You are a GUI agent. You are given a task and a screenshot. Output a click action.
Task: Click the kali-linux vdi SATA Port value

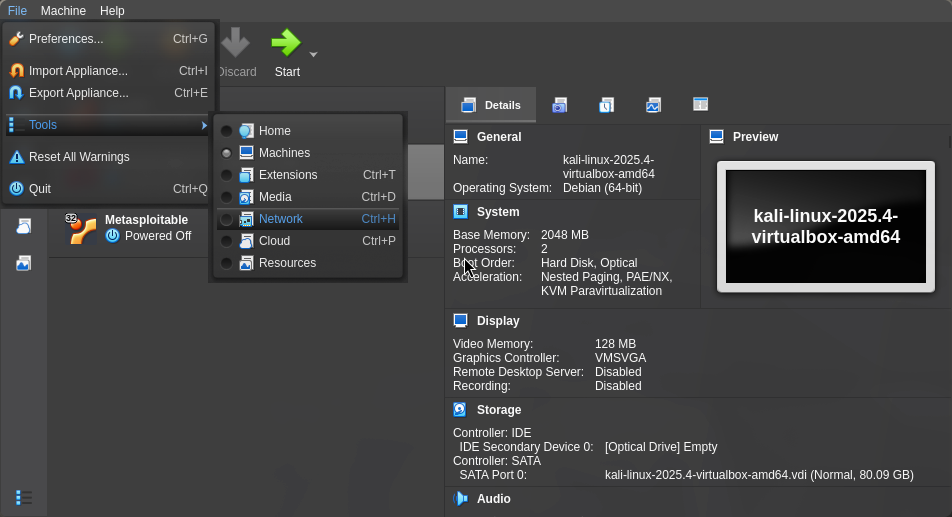coord(759,475)
